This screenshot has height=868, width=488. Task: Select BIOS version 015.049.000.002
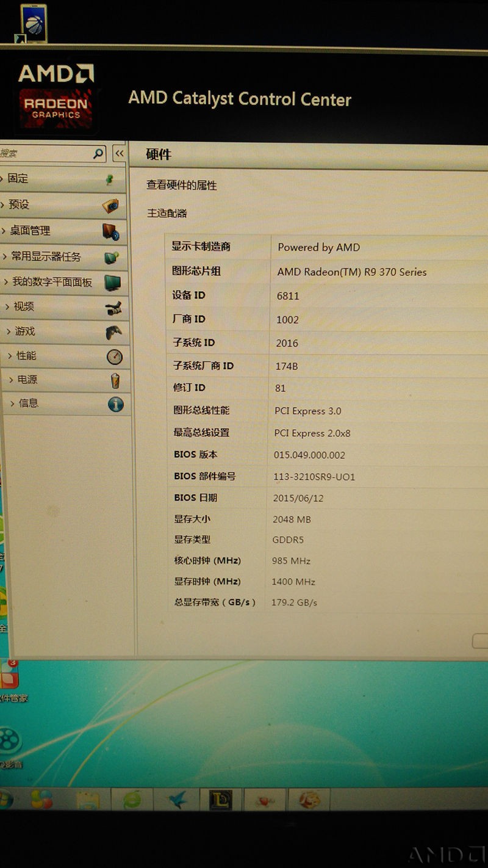pos(309,455)
